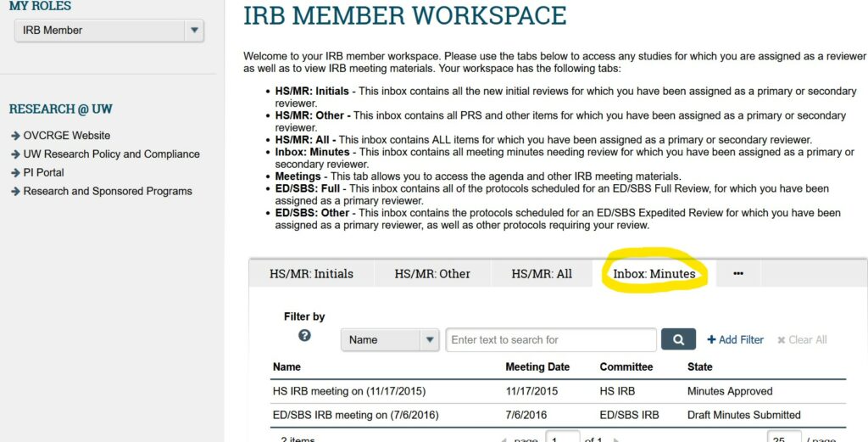
Task: Open HS IRB meeting on 11/17/2015
Action: point(348,392)
